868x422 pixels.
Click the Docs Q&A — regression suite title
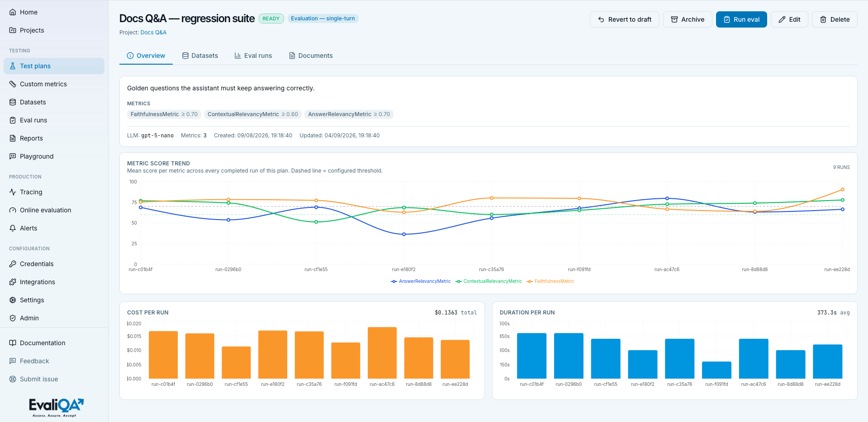[x=187, y=19]
